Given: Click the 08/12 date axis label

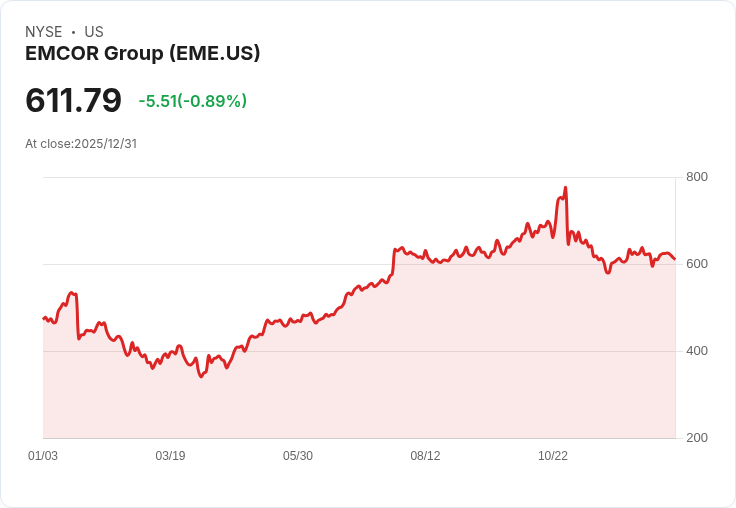Looking at the screenshot, I should point(425,456).
